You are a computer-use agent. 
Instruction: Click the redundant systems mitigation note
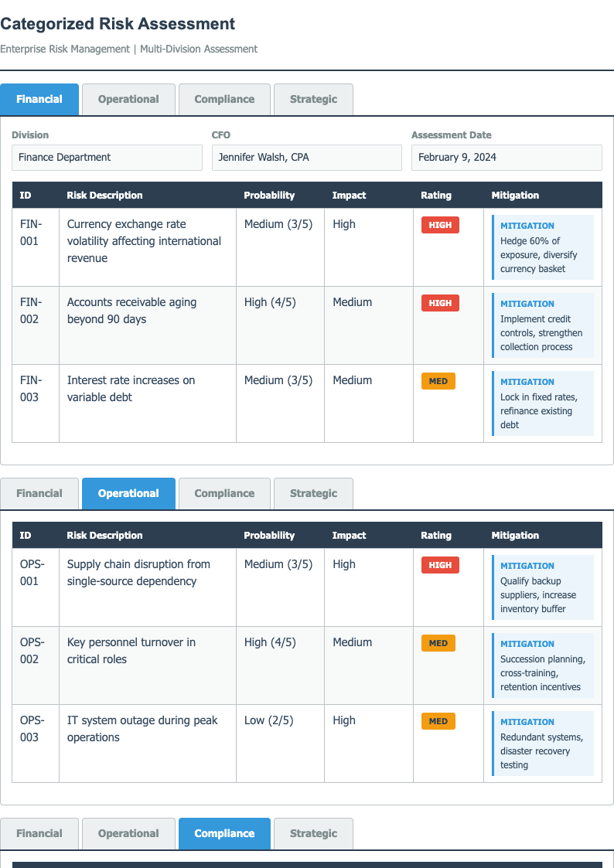(x=543, y=744)
